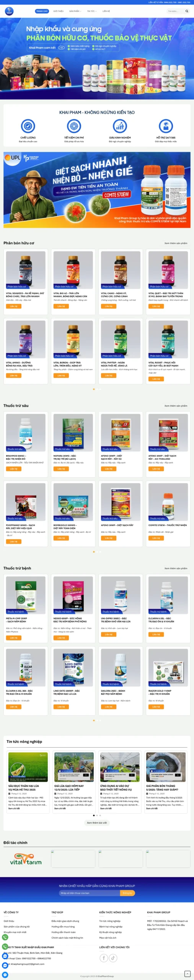
Task: Click the GIÀU KINH NGHIỆM chart icon
Action: click(x=120, y=126)
